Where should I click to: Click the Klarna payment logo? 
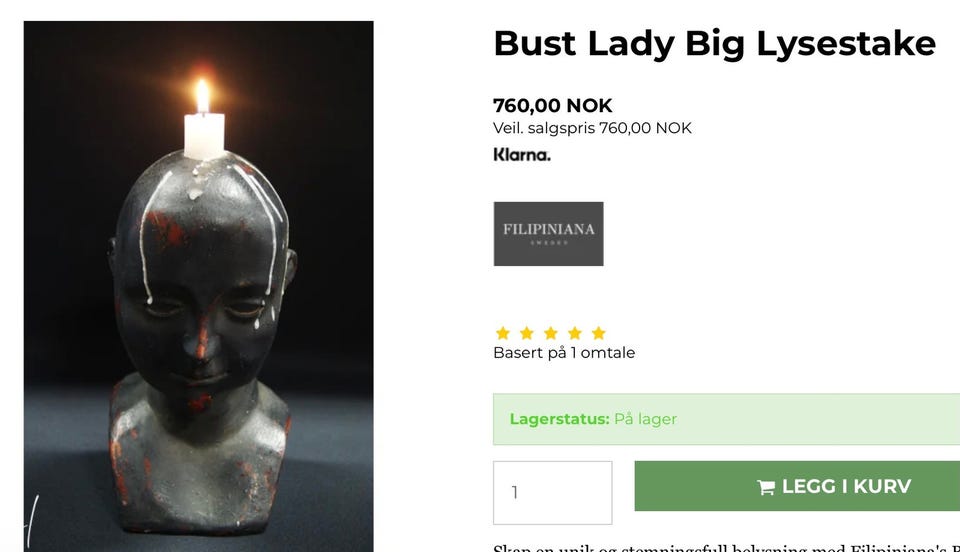pos(522,155)
